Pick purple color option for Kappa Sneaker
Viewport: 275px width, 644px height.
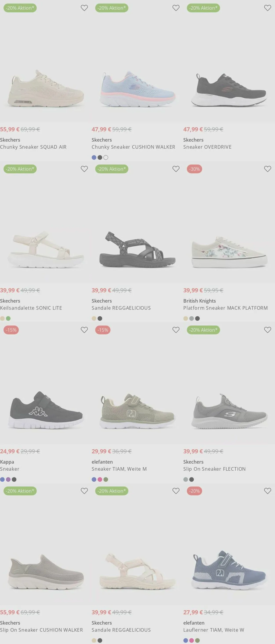coord(8,479)
